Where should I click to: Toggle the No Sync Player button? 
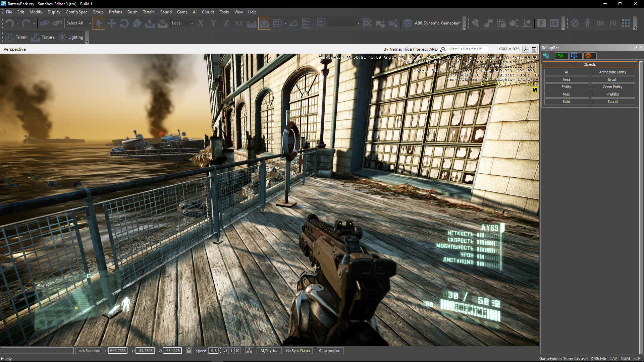298,351
